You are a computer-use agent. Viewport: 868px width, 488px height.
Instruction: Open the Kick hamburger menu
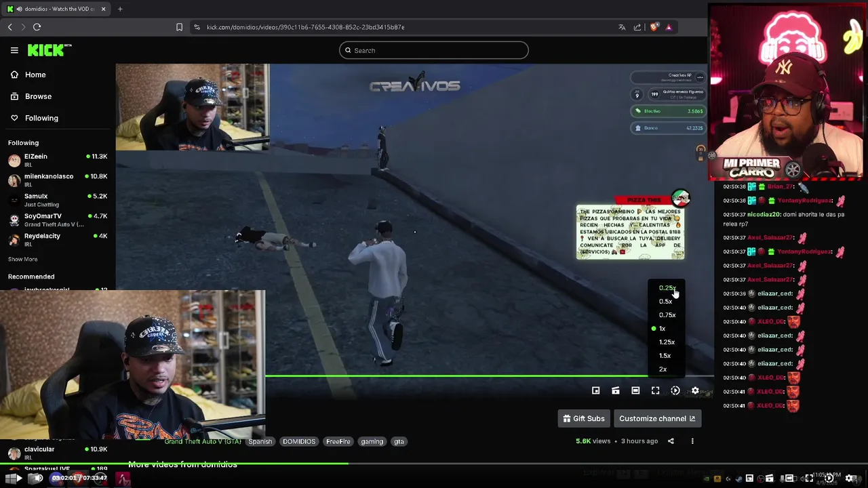click(14, 50)
